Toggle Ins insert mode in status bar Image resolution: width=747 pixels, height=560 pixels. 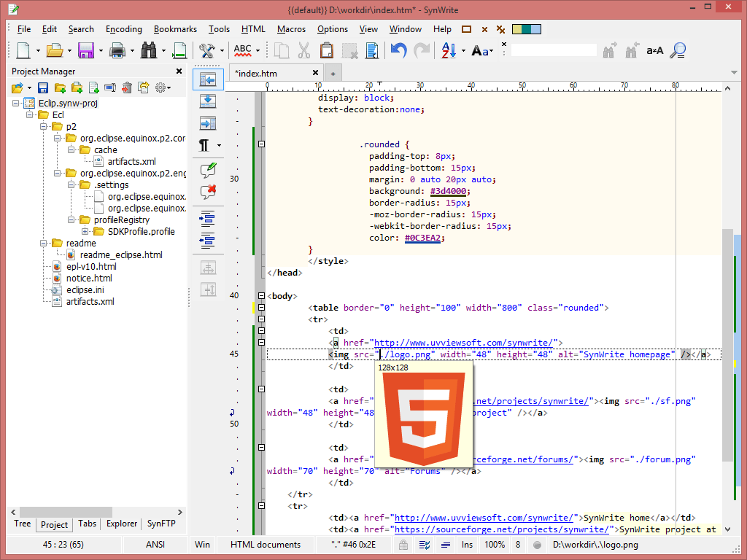pos(467,545)
